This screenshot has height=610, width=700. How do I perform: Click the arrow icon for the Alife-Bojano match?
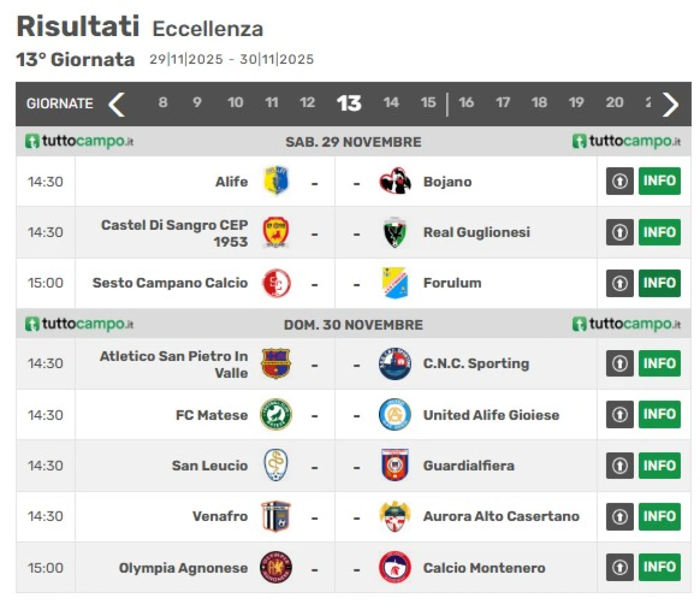coord(620,181)
